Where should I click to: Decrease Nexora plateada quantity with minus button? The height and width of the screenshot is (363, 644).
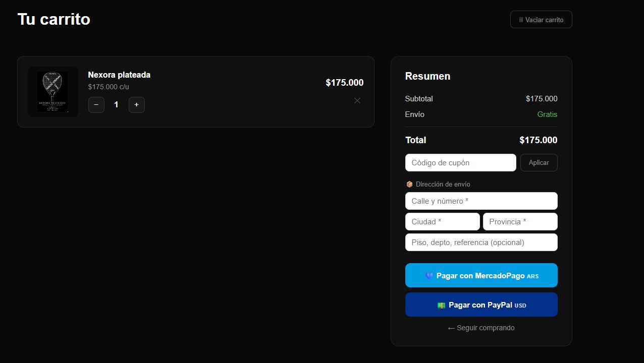(x=96, y=105)
